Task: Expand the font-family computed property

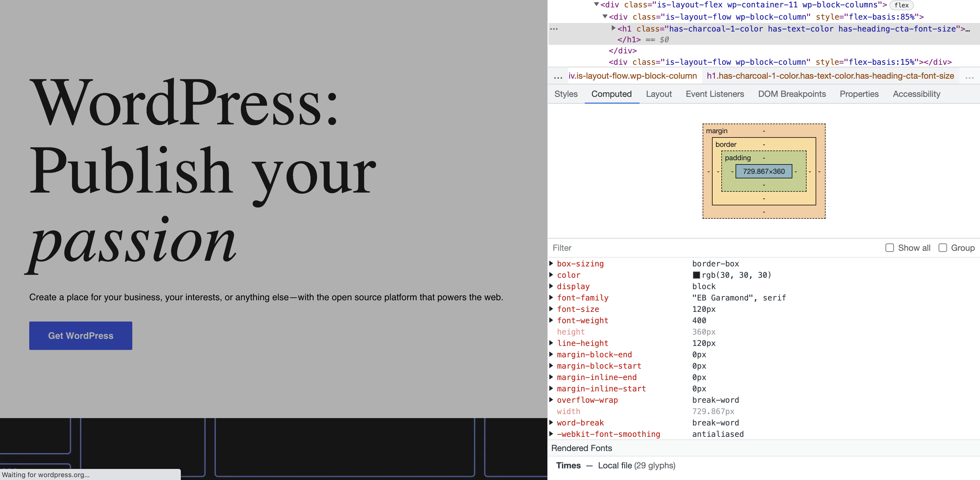Action: pos(552,298)
